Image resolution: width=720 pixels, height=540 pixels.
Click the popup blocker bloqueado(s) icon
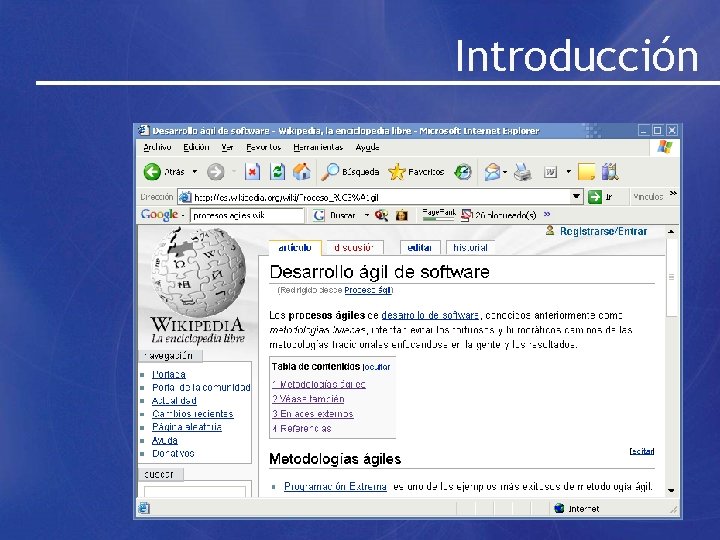pos(466,215)
